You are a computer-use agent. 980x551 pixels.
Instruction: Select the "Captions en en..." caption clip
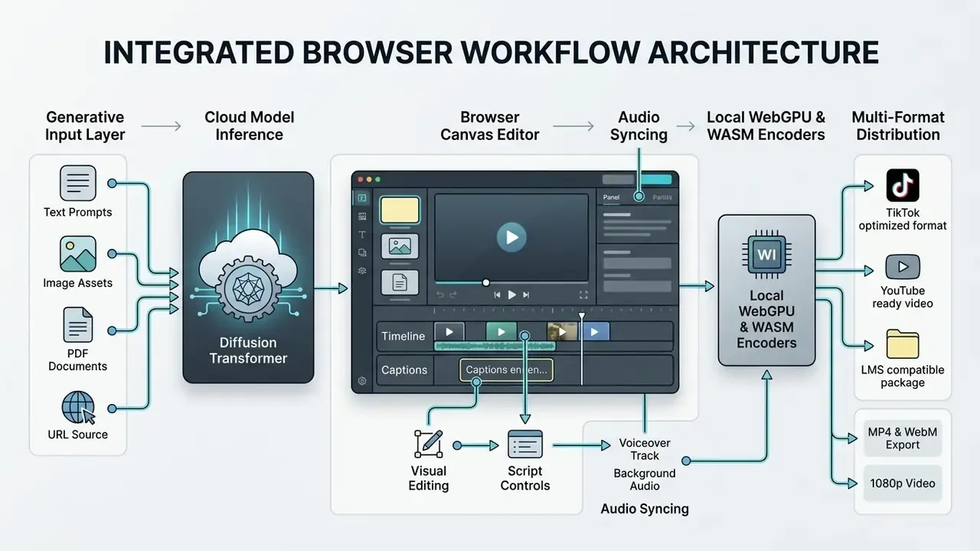tap(506, 370)
